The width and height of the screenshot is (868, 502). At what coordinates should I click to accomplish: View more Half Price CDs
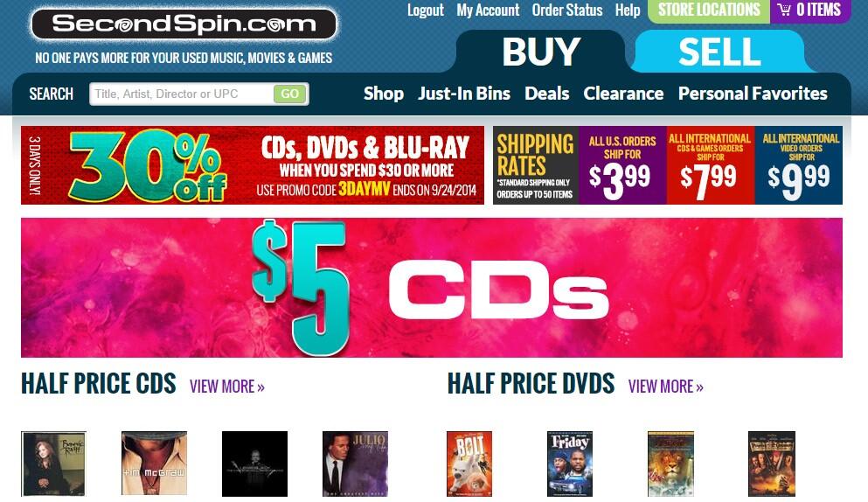[227, 387]
